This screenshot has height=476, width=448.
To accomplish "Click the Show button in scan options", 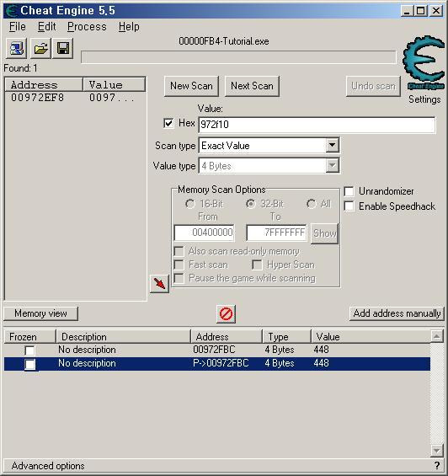I will coord(324,233).
